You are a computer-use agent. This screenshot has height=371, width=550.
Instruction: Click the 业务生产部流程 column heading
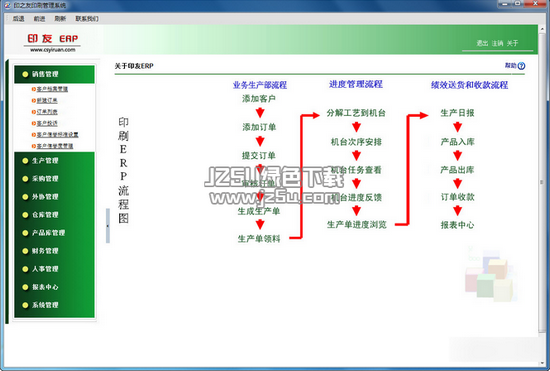[260, 85]
